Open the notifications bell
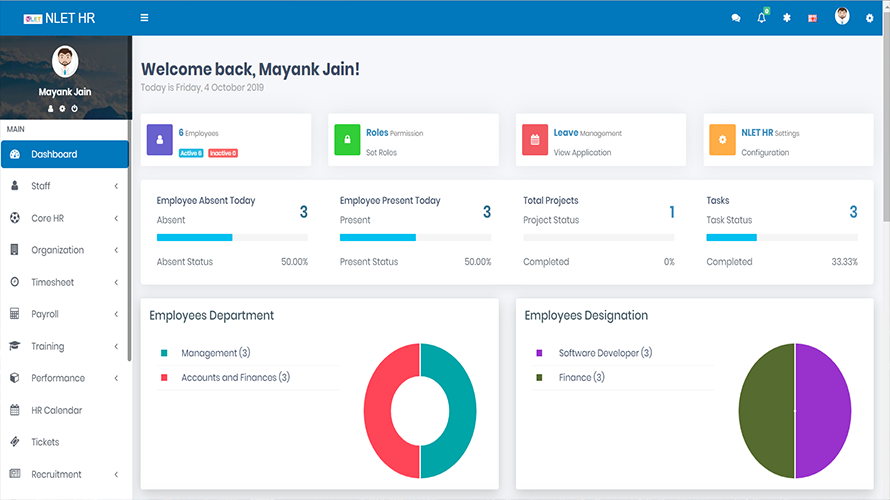Image resolution: width=890 pixels, height=500 pixels. click(762, 18)
